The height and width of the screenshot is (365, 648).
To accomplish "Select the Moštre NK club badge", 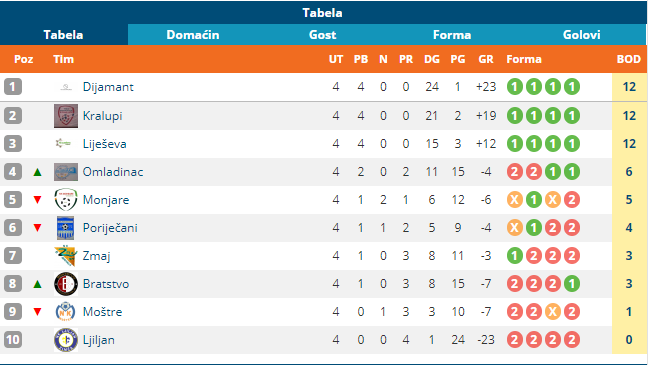I will point(66,312).
